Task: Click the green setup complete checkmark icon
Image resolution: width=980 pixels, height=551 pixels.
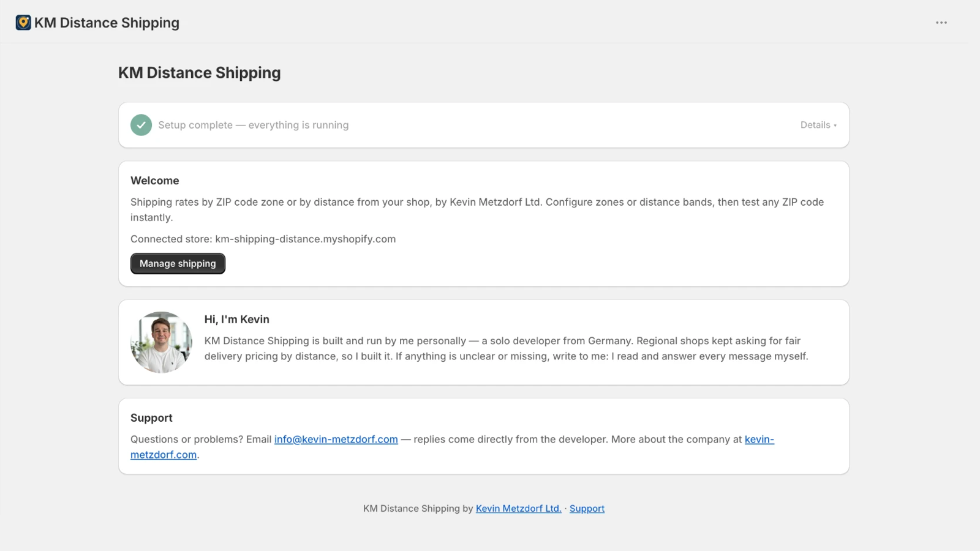Action: [x=141, y=125]
